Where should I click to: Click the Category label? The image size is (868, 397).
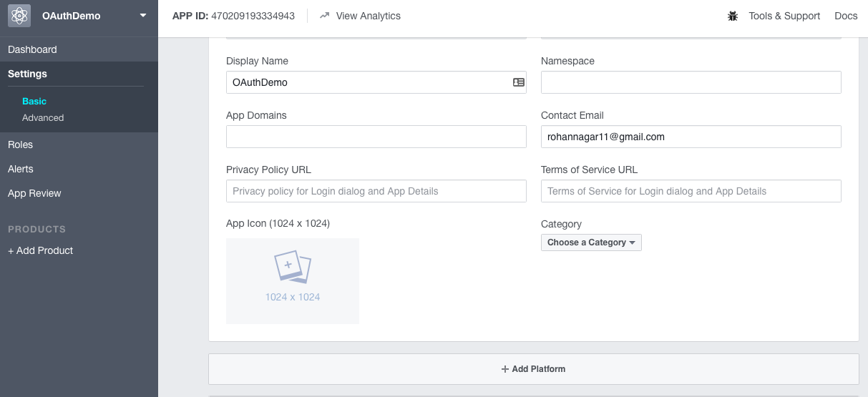(x=561, y=224)
